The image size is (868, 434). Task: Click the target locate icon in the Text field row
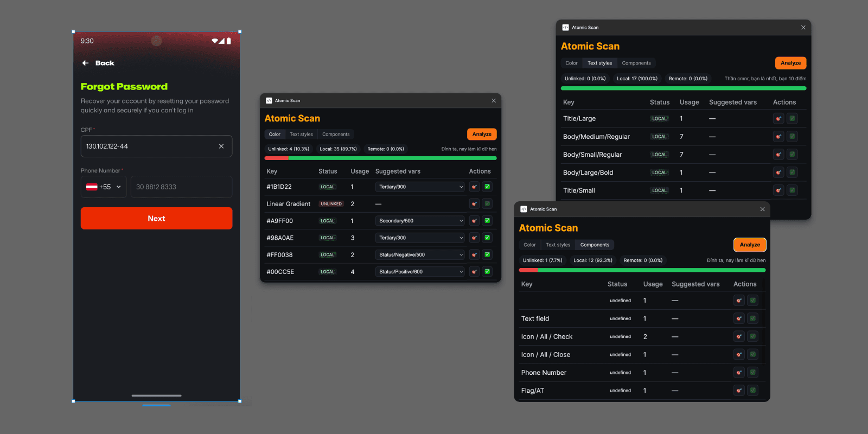click(739, 318)
